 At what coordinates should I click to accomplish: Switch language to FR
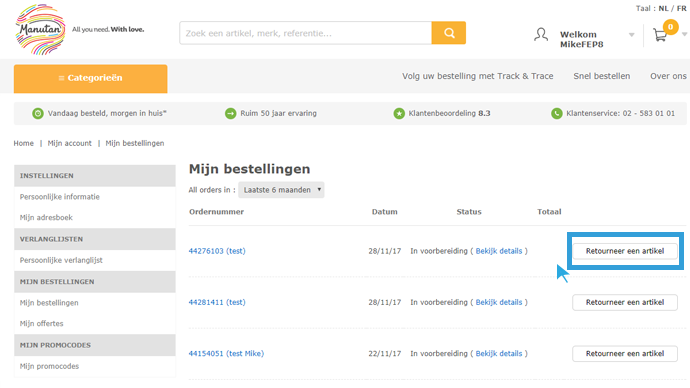[682, 8]
